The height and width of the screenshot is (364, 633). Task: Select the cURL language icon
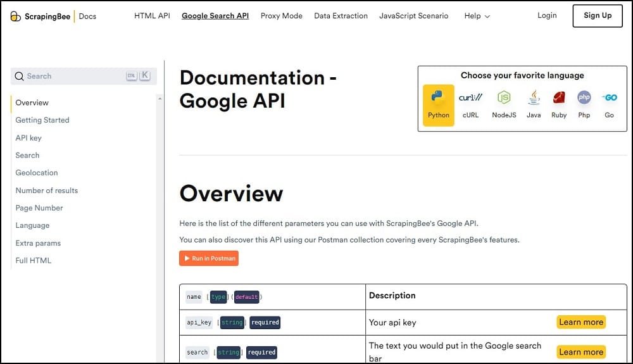(x=470, y=105)
